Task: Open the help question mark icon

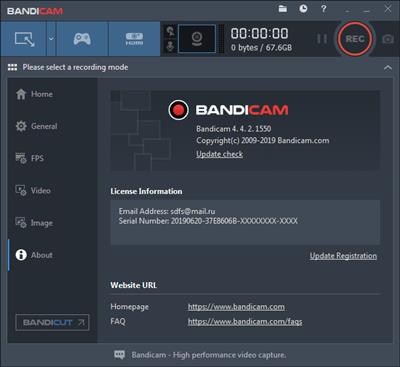Action: (x=323, y=9)
